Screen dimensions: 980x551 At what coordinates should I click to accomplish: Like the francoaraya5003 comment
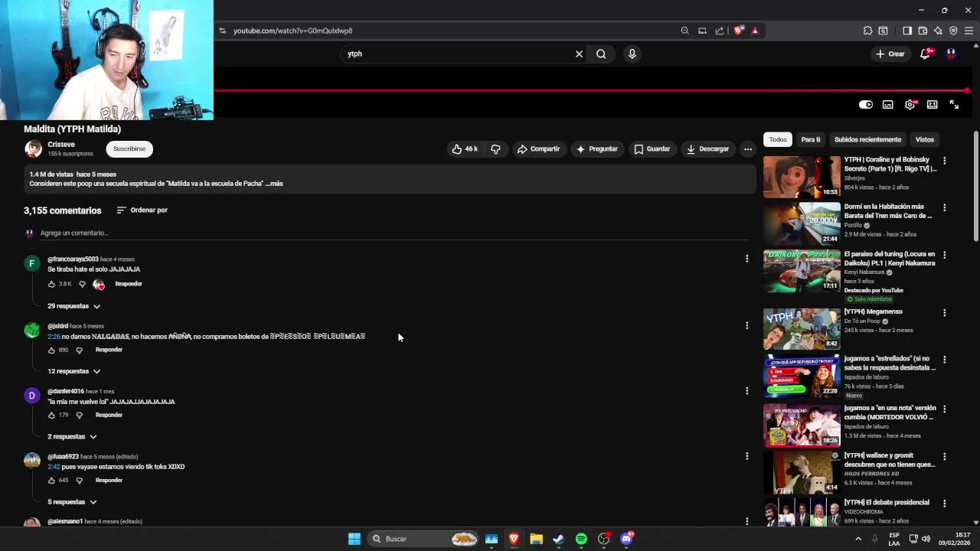click(52, 284)
